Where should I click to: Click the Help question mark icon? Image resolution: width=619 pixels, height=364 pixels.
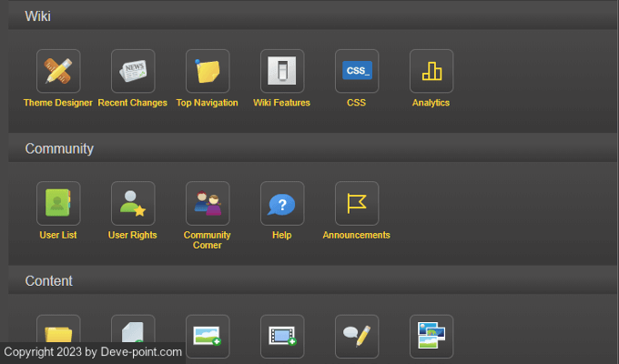(282, 203)
